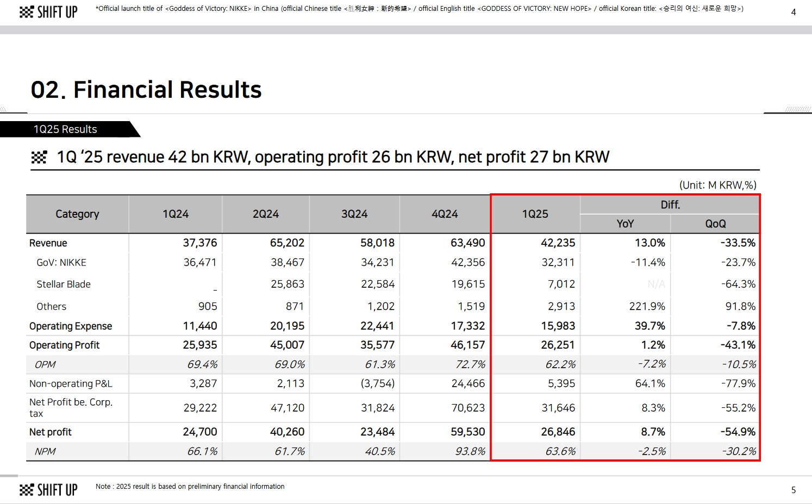Click the 3Q24 column header

click(354, 214)
